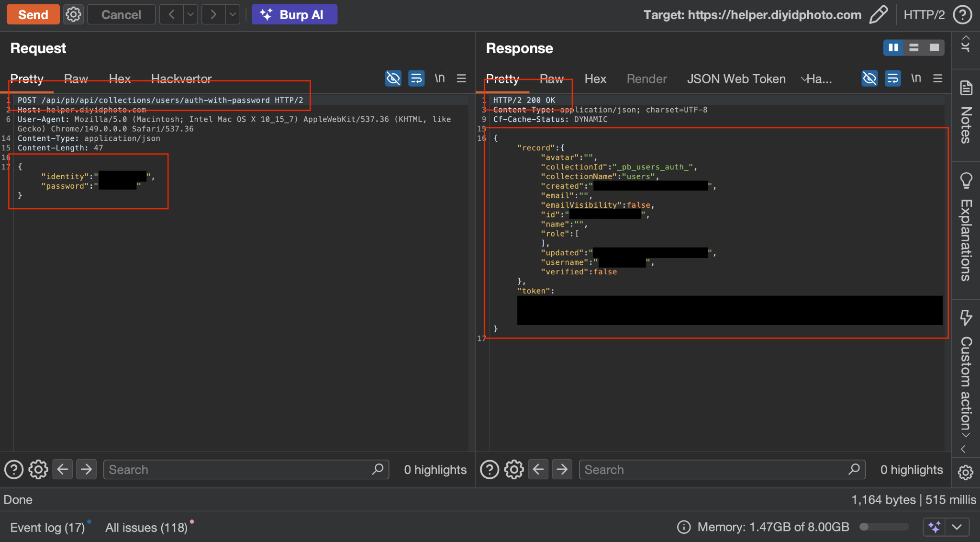The height and width of the screenshot is (542, 980).
Task: Click the Request search magnifier icon
Action: point(378,469)
